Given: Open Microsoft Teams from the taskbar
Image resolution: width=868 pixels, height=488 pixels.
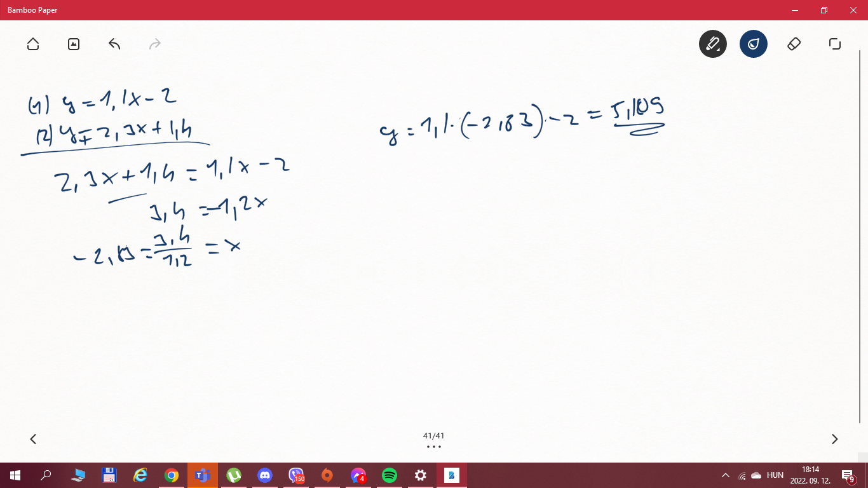Looking at the screenshot, I should 203,475.
